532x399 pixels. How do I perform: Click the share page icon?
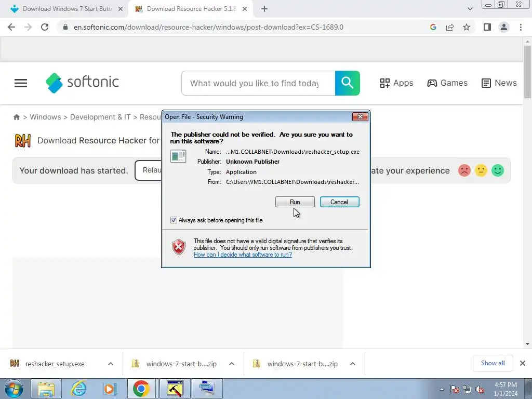click(450, 27)
